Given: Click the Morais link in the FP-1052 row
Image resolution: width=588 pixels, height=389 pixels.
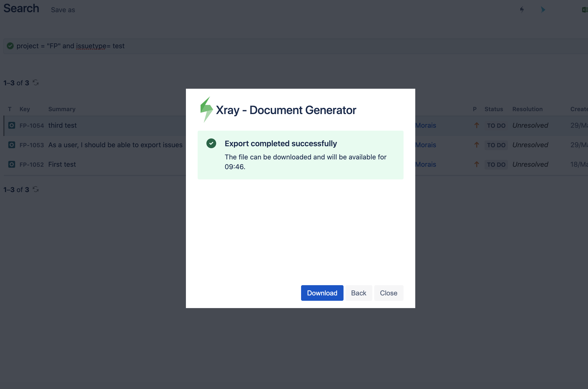Looking at the screenshot, I should click(x=426, y=164).
